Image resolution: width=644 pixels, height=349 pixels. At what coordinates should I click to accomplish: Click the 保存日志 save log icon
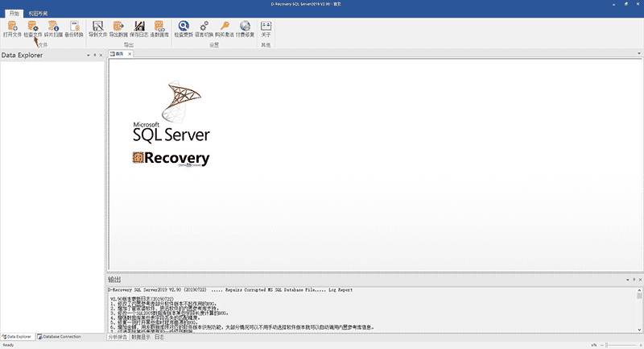[x=139, y=27]
